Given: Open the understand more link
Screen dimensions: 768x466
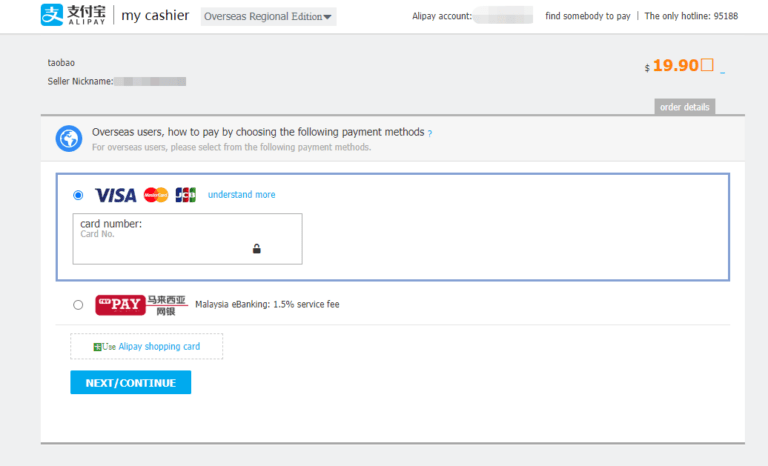Looking at the screenshot, I should 241,195.
